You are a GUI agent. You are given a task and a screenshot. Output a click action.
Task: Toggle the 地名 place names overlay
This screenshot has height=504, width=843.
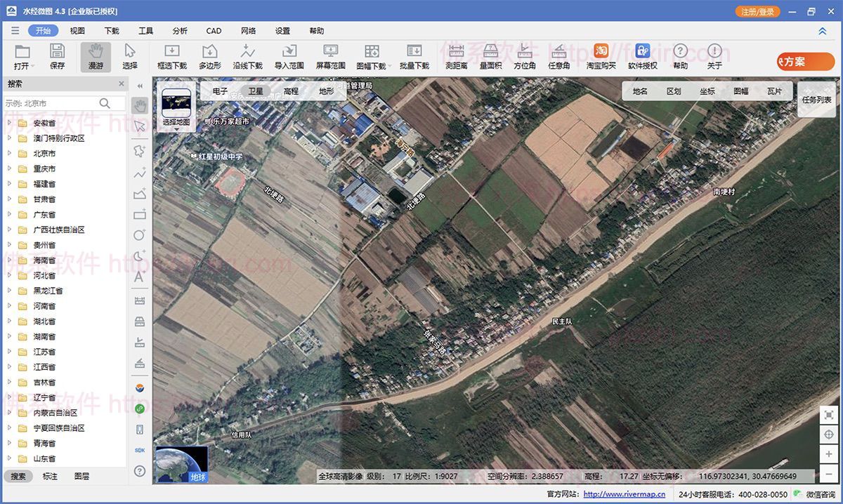click(x=640, y=91)
